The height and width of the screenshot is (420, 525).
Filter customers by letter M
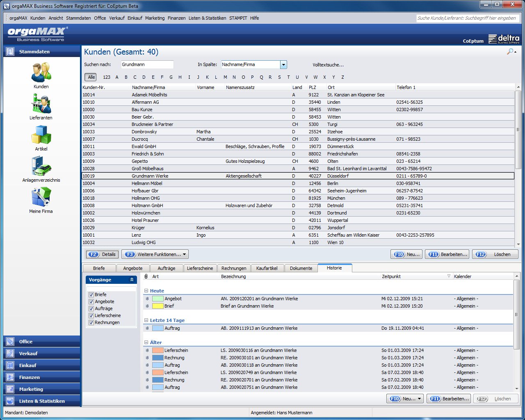[x=225, y=77]
